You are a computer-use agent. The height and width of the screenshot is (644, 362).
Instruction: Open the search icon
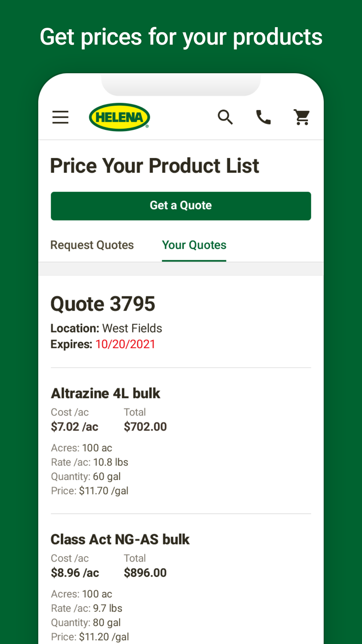(225, 117)
